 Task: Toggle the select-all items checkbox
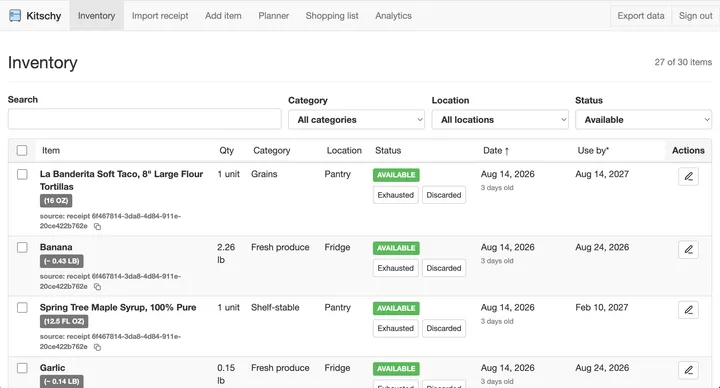tap(22, 150)
